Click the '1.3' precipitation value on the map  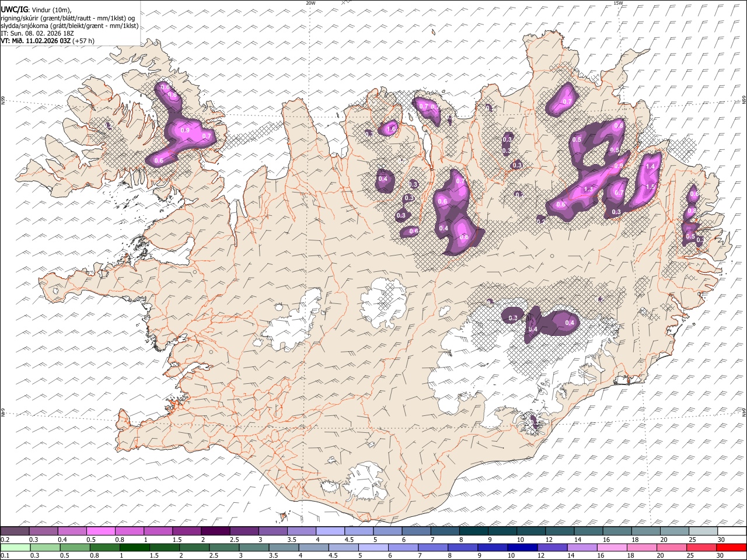[588, 190]
